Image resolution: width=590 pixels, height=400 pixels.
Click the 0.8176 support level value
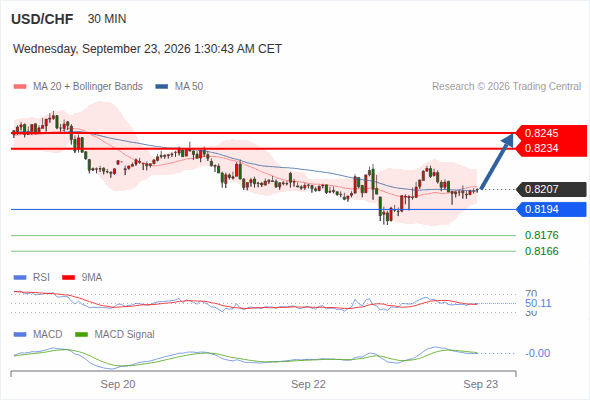click(541, 236)
